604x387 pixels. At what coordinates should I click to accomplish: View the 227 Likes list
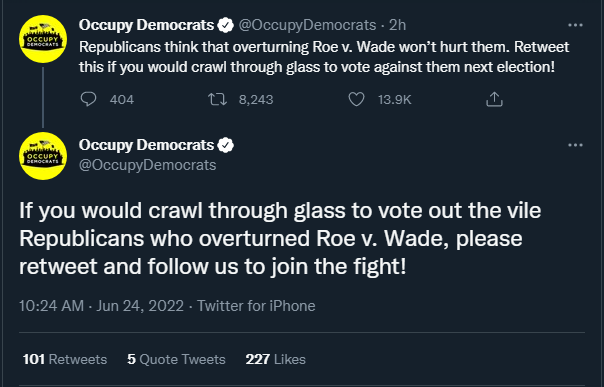[x=275, y=359]
